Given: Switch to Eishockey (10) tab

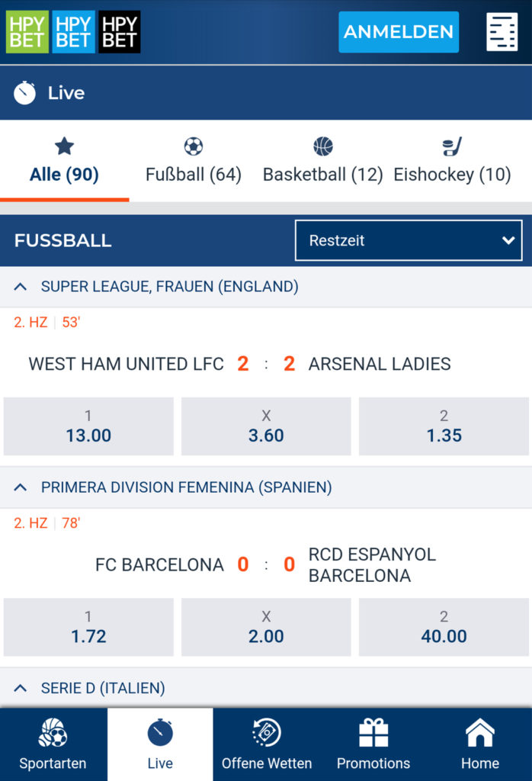Looking at the screenshot, I should [x=453, y=161].
